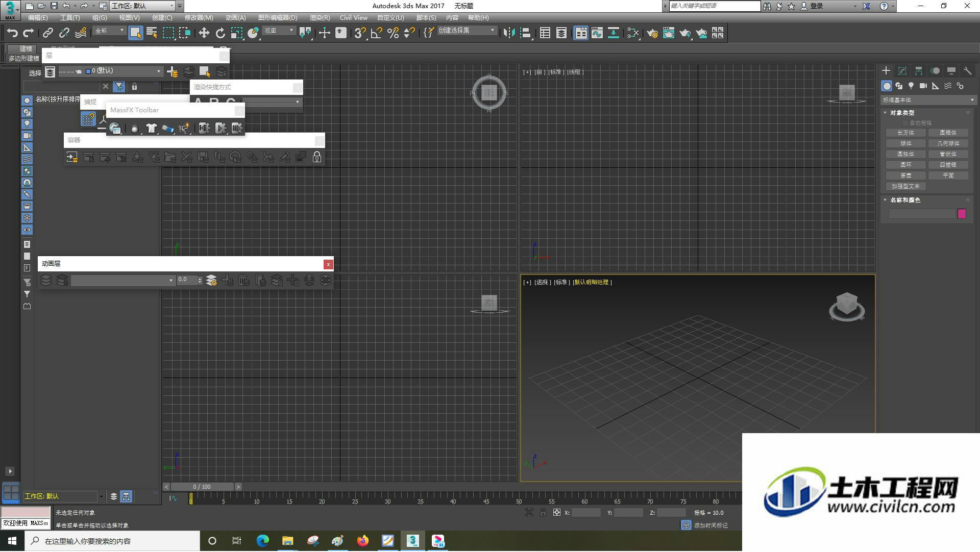Click the lock icon in container toolbar

tap(317, 157)
